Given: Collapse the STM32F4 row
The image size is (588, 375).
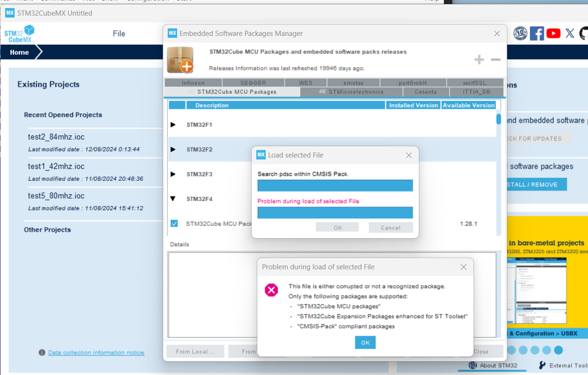Looking at the screenshot, I should pyautogui.click(x=173, y=199).
